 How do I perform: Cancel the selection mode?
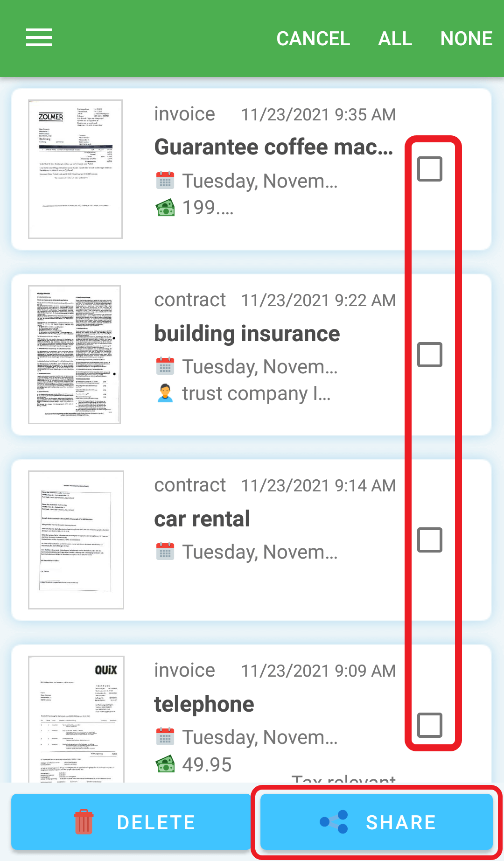(x=313, y=38)
